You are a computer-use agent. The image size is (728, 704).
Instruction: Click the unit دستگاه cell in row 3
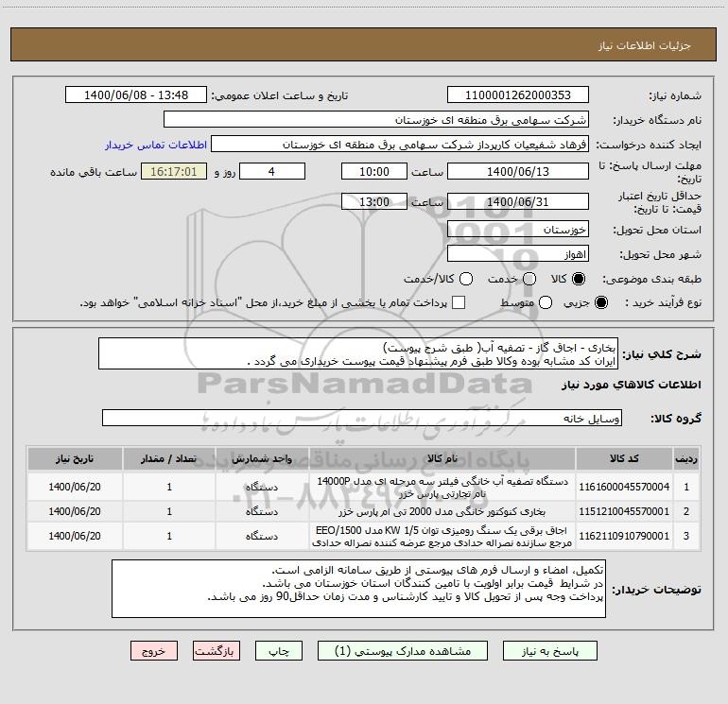262,536
